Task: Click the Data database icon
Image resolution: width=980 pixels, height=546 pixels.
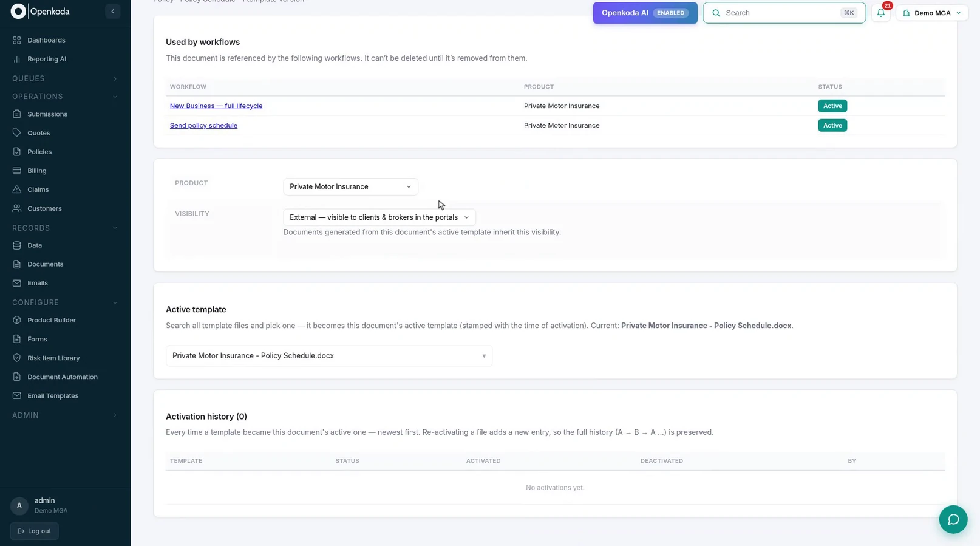Action: click(x=17, y=245)
